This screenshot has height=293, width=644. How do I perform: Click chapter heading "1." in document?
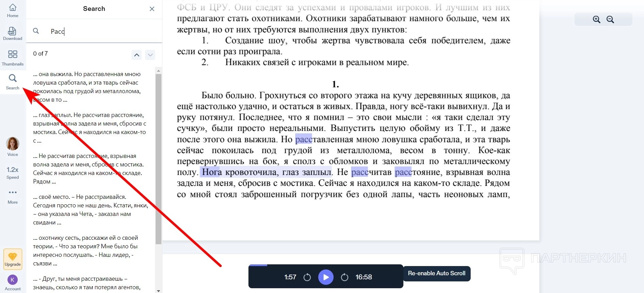335,84
